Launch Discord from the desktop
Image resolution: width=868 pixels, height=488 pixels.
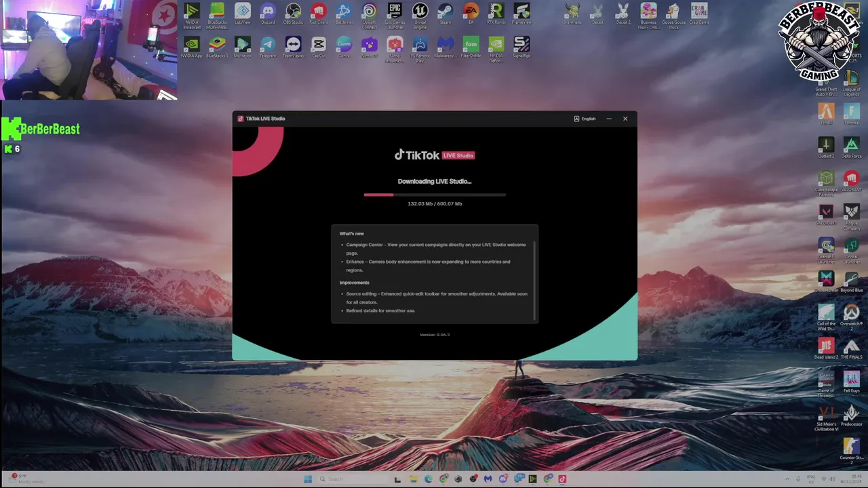(x=268, y=14)
